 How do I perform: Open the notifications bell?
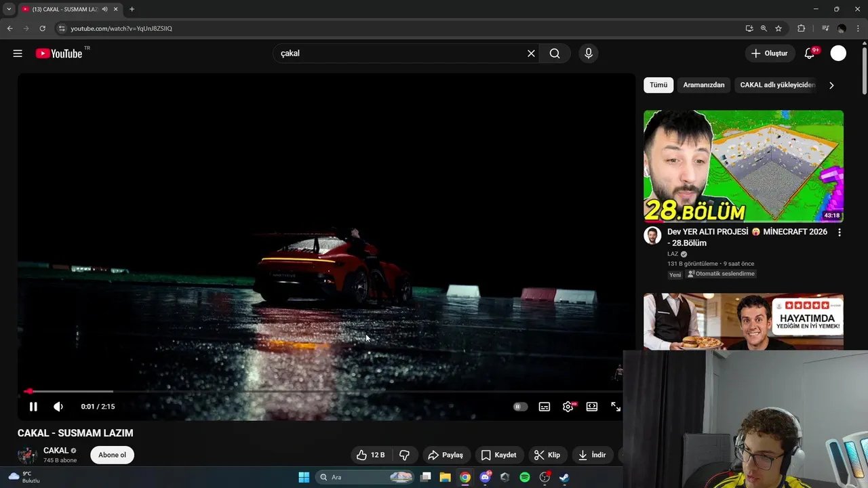click(809, 54)
